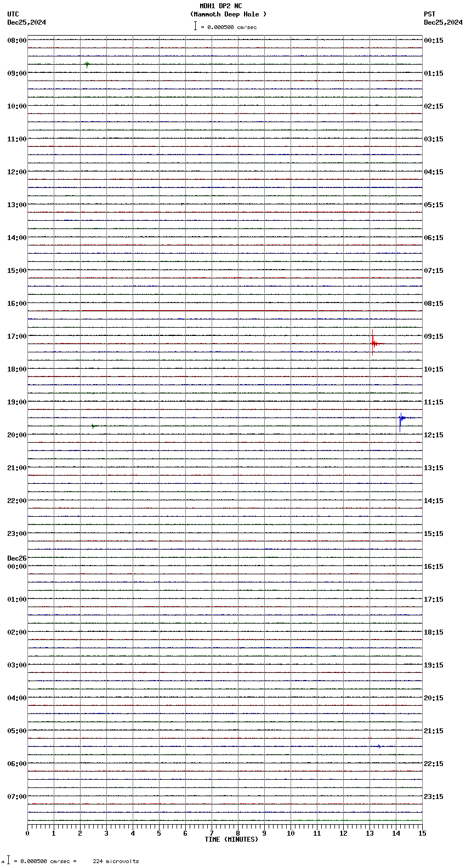The image size is (466, 868).
Task: Click the PST label at top right
Action: pyautogui.click(x=429, y=14)
